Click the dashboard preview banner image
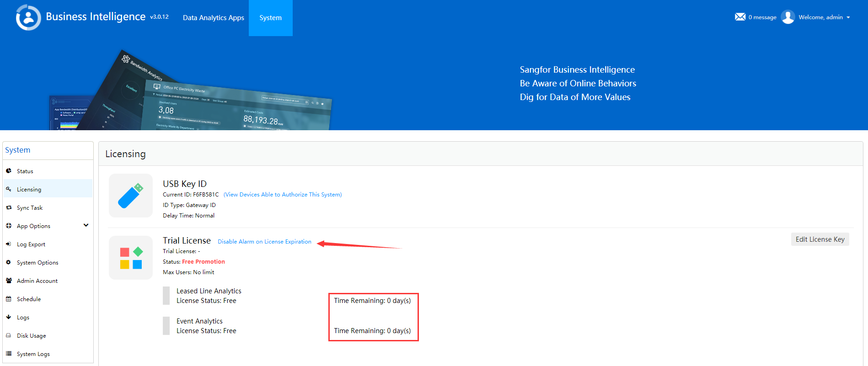Viewport: 868px width, 366px height. point(190,90)
